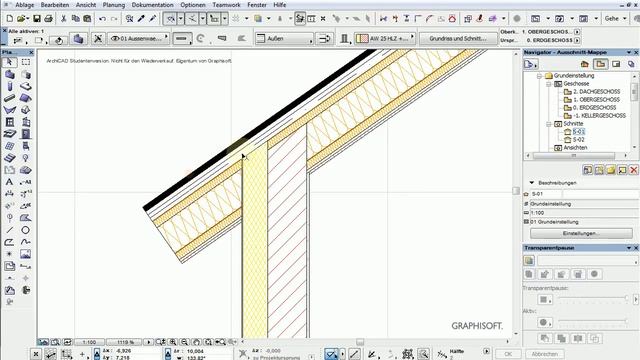Open the Ansicht menu
Image resolution: width=640 pixels, height=360 pixels.
pyautogui.click(x=86, y=5)
